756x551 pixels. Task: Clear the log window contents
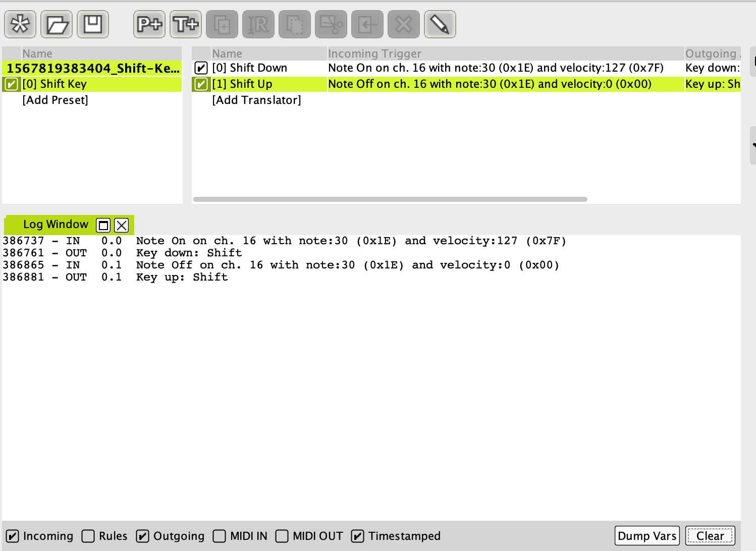pyautogui.click(x=710, y=536)
